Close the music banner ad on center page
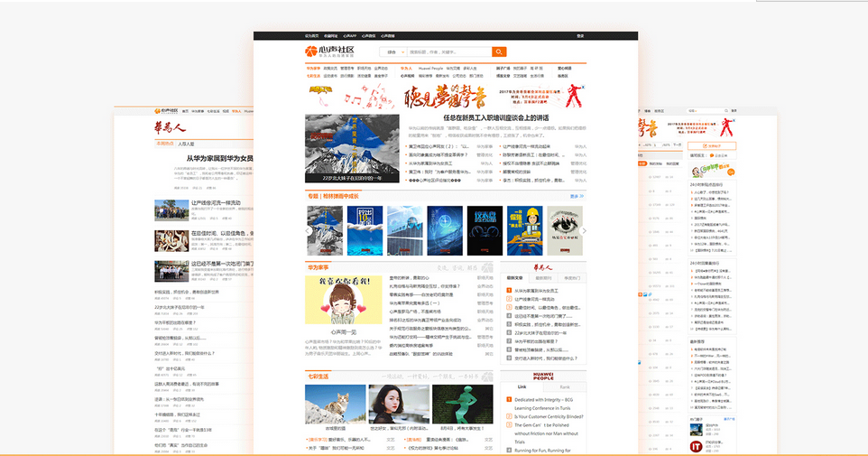The width and height of the screenshot is (868, 456). pos(583,87)
